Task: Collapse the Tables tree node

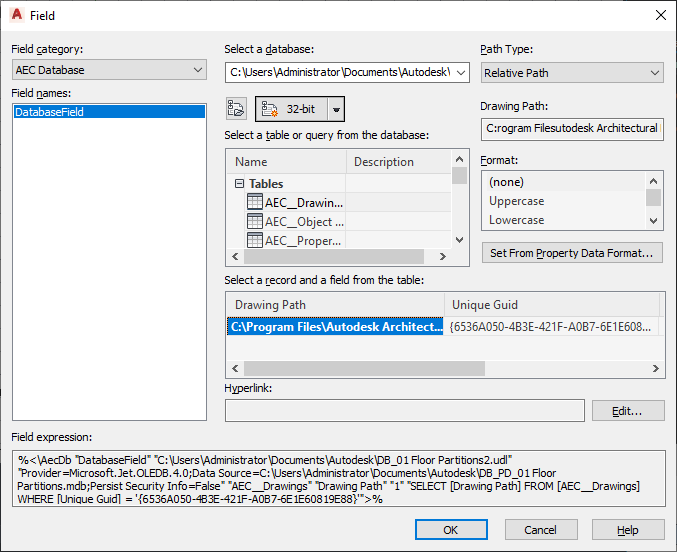Action: (239, 184)
